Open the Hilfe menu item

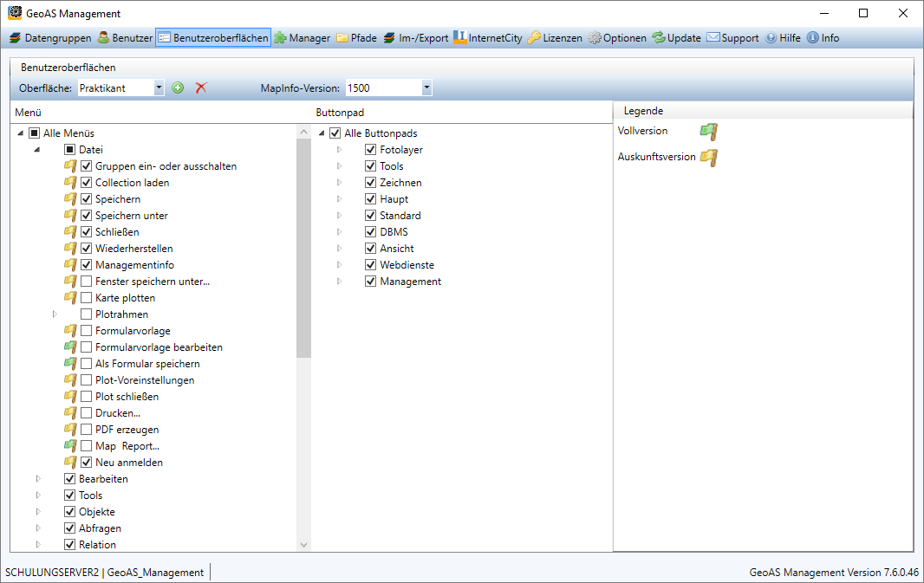coord(783,38)
